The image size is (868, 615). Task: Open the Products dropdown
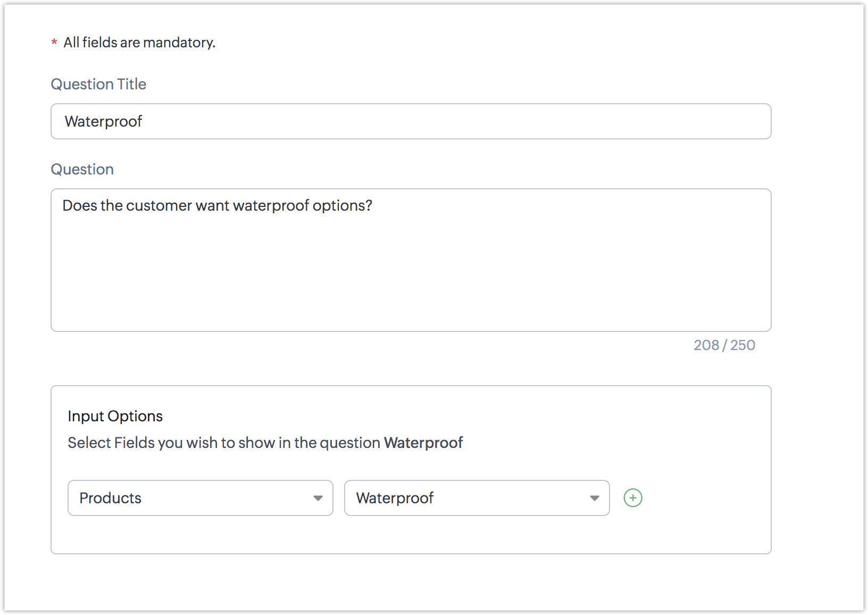[x=200, y=498]
